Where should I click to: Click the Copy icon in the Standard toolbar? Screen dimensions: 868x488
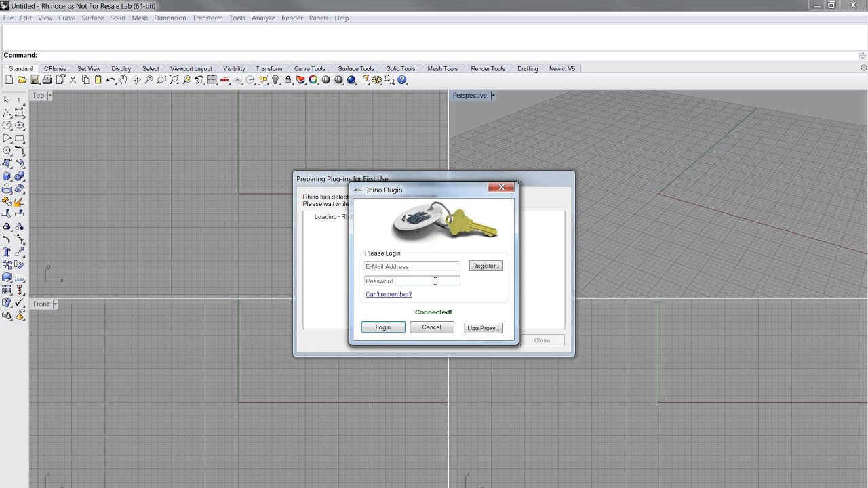pyautogui.click(x=85, y=80)
